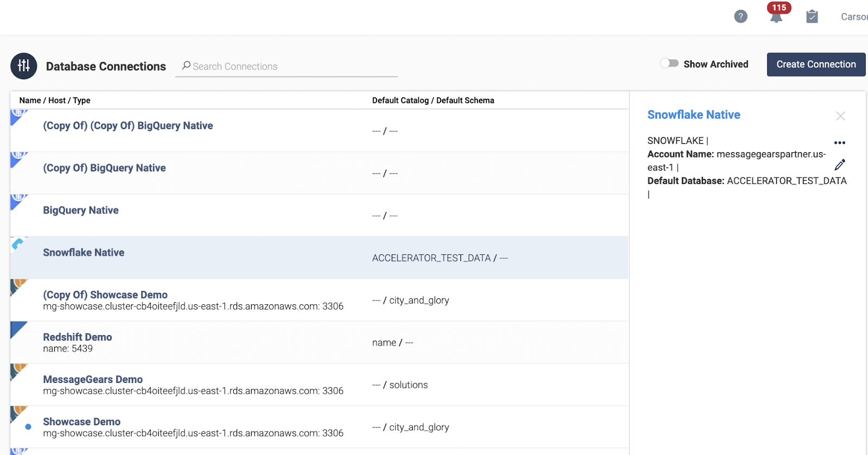The width and height of the screenshot is (868, 455).
Task: Open notifications bell with 115 badge
Action: [x=777, y=14]
